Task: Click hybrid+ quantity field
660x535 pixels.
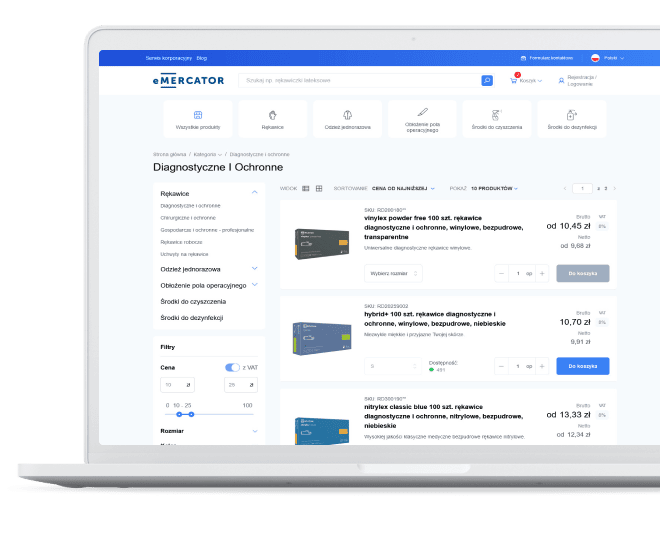Action: click(x=522, y=366)
